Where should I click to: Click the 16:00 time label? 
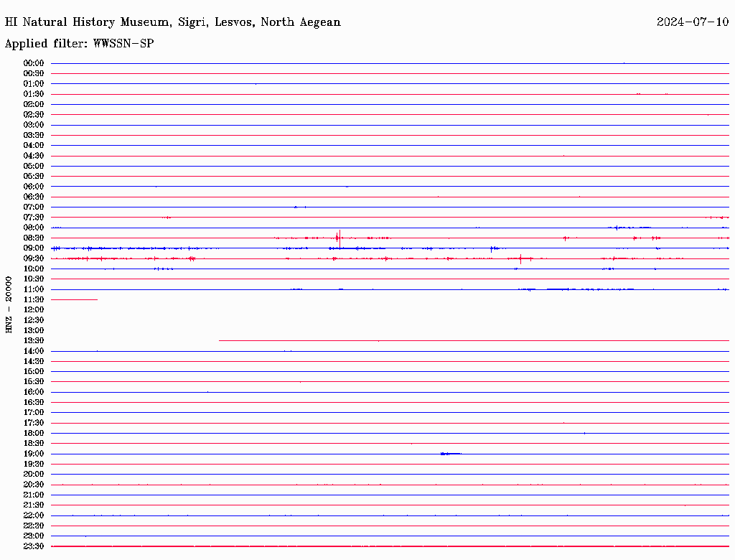(34, 392)
